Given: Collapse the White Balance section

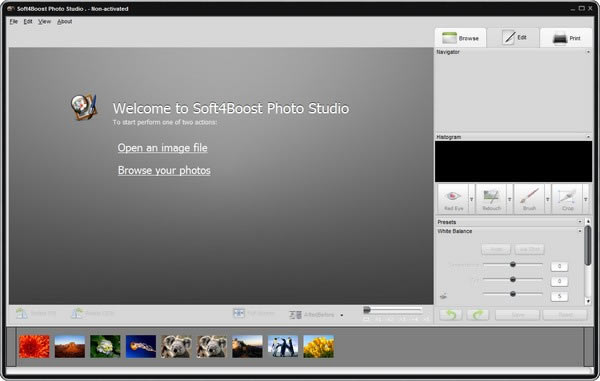Looking at the screenshot, I should tap(580, 231).
